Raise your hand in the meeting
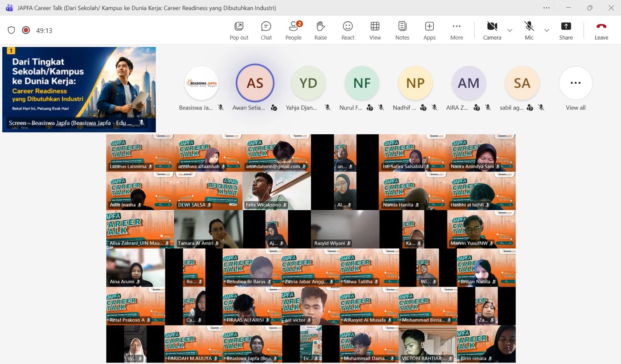Viewport: 621px width, 364px height. pos(321,31)
